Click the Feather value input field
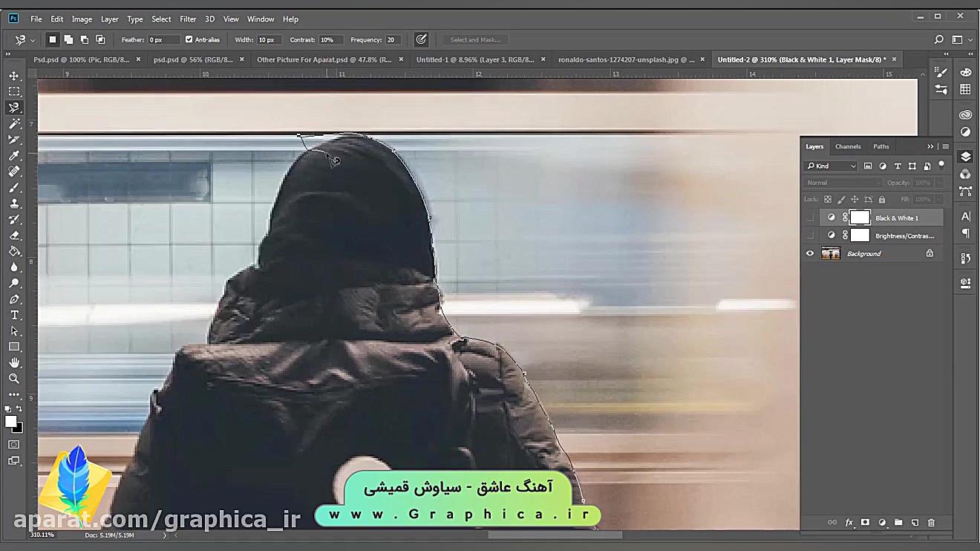 pos(163,39)
